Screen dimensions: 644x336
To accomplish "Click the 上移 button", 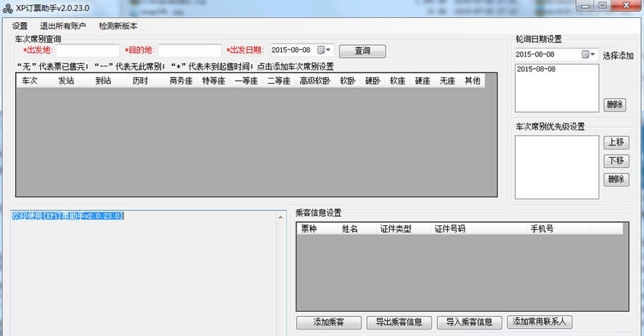I will click(616, 142).
